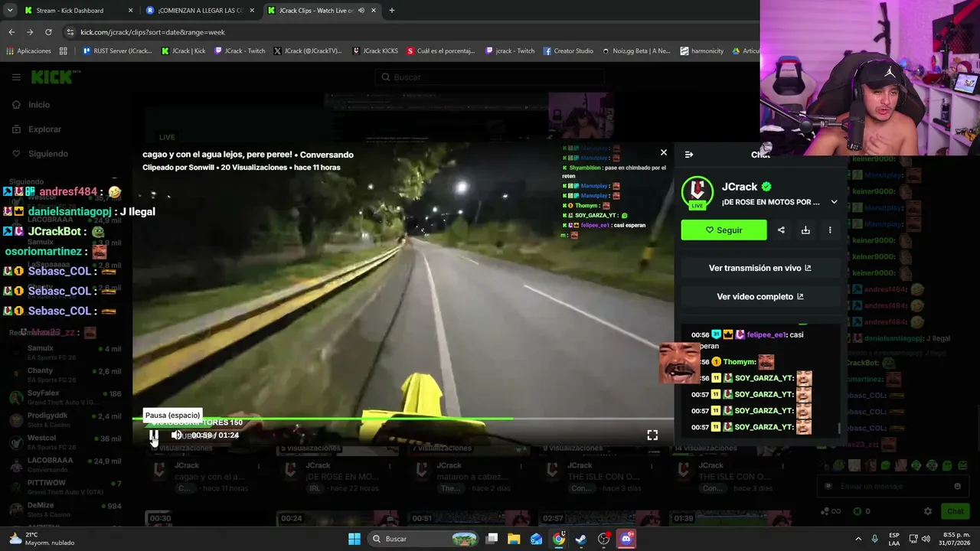Seek the clip green progress bar
The height and width of the screenshot is (551, 980).
(x=403, y=418)
